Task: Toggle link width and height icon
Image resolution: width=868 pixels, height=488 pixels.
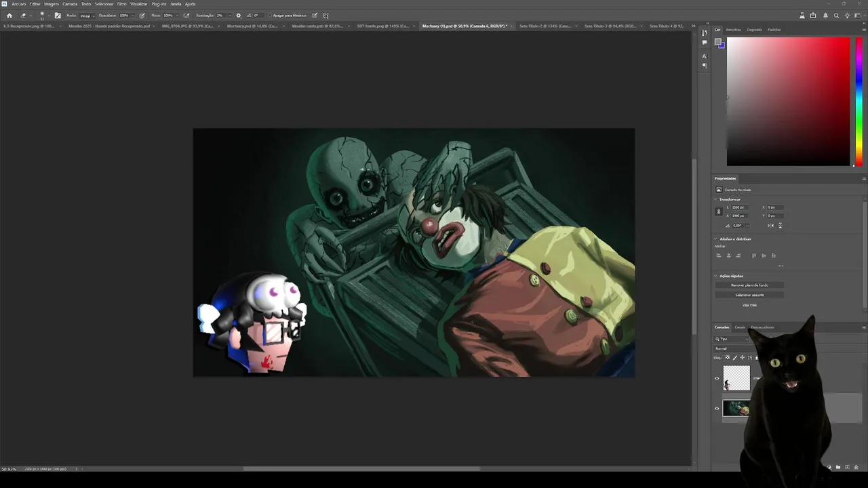Action: [x=719, y=211]
